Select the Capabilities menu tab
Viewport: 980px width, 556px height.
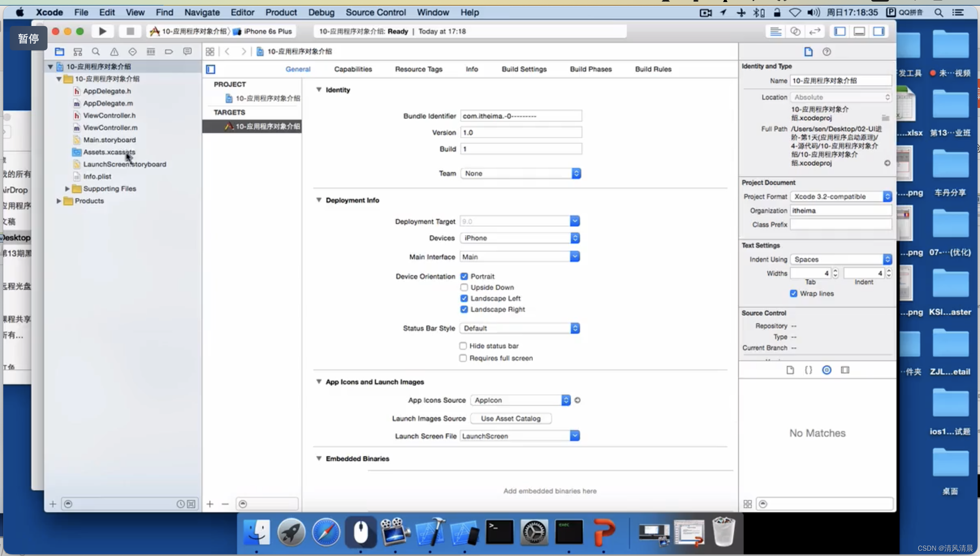pyautogui.click(x=353, y=69)
